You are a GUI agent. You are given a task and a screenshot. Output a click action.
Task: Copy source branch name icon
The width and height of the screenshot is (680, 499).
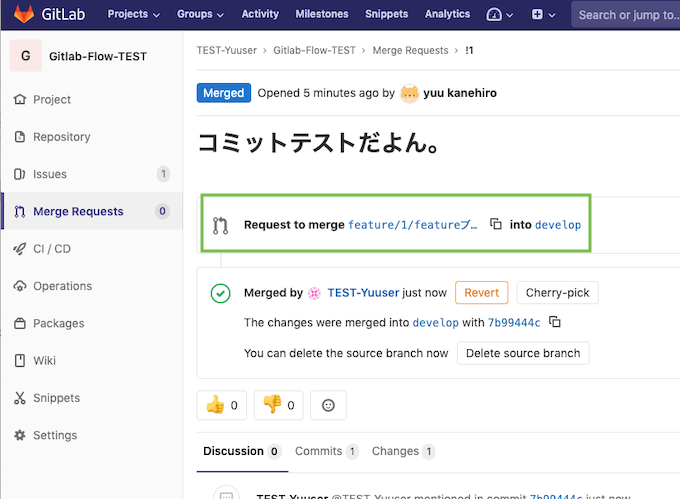495,224
